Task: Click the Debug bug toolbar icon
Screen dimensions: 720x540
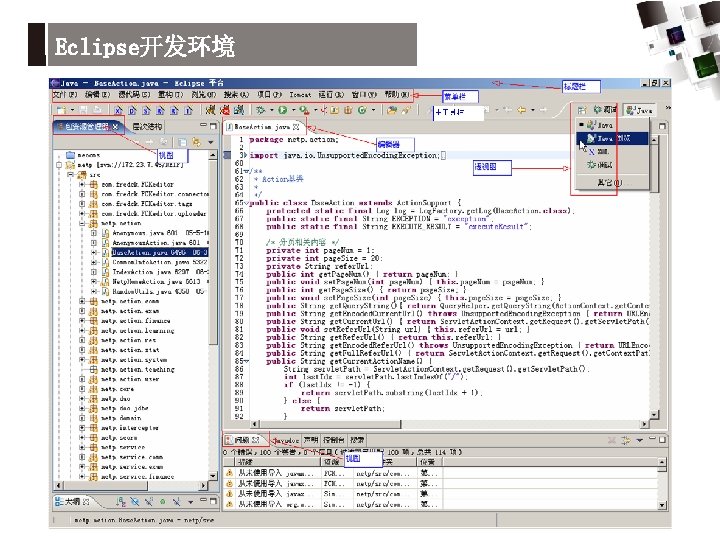Action: coord(260,110)
